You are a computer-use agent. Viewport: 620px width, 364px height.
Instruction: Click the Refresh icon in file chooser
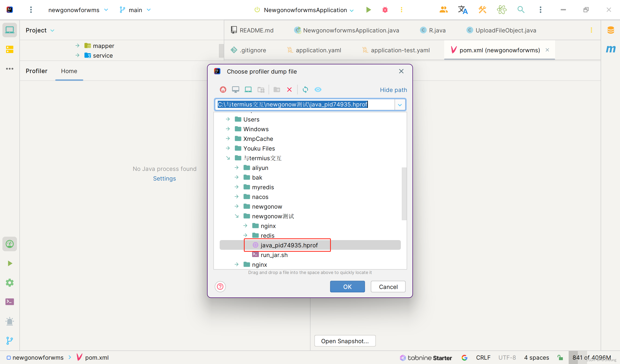[305, 90]
